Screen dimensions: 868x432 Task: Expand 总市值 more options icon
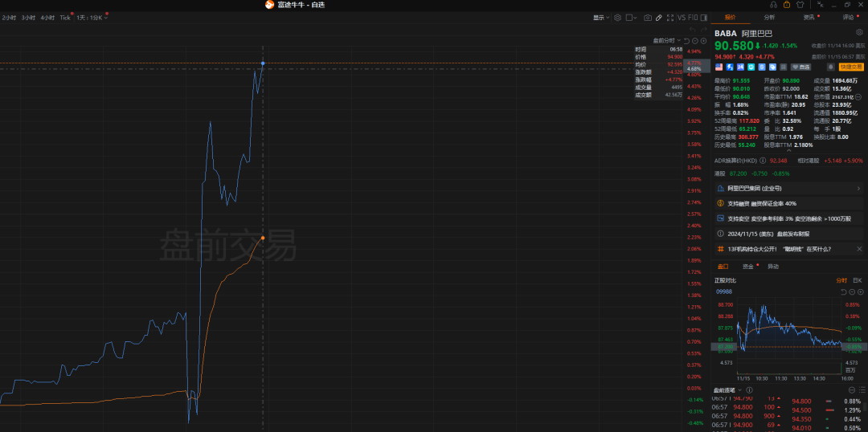click(858, 97)
